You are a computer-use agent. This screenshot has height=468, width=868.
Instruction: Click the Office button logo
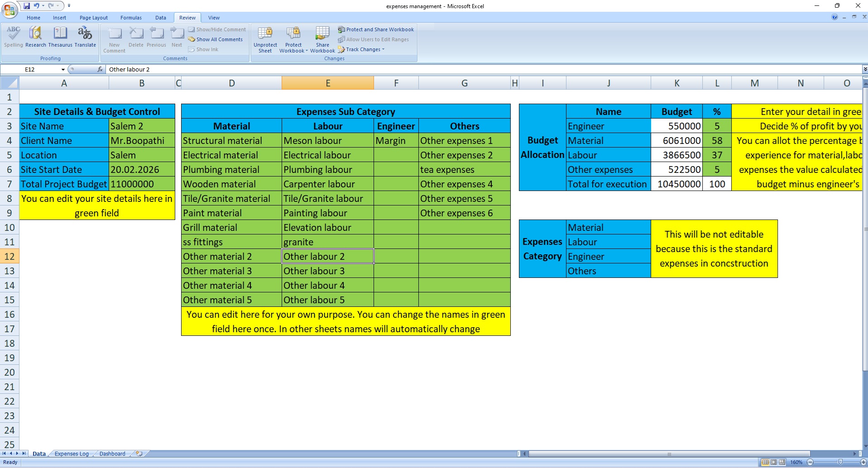point(9,10)
